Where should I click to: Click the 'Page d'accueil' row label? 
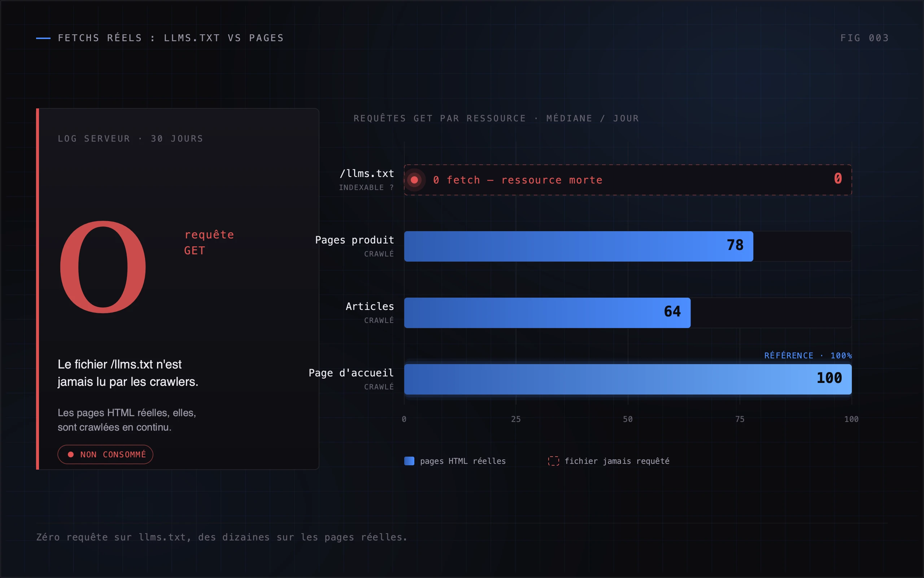click(x=351, y=373)
